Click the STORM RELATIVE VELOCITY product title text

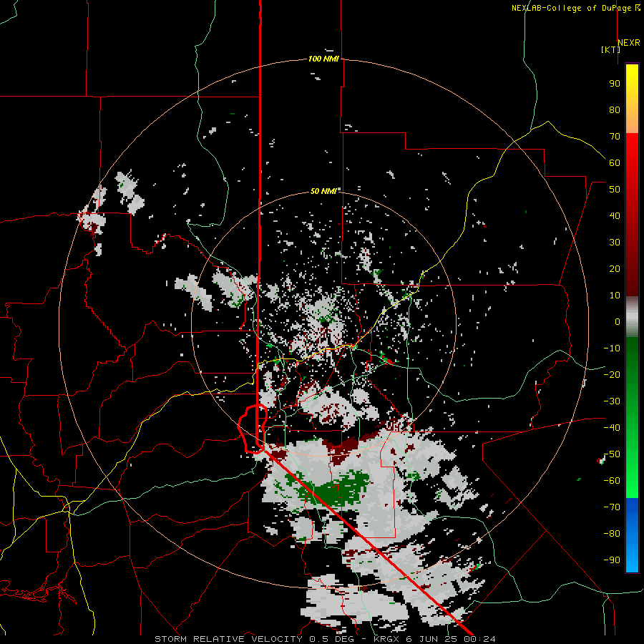point(229,639)
